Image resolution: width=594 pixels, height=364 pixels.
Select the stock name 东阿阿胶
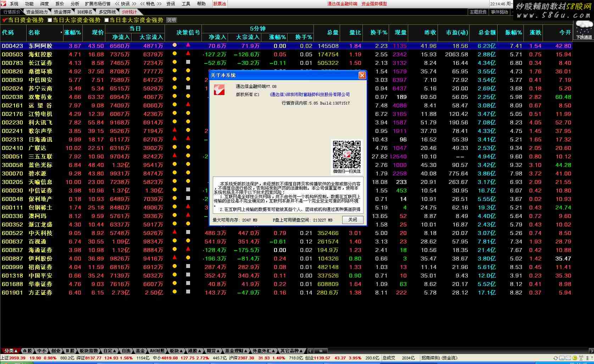click(40, 46)
